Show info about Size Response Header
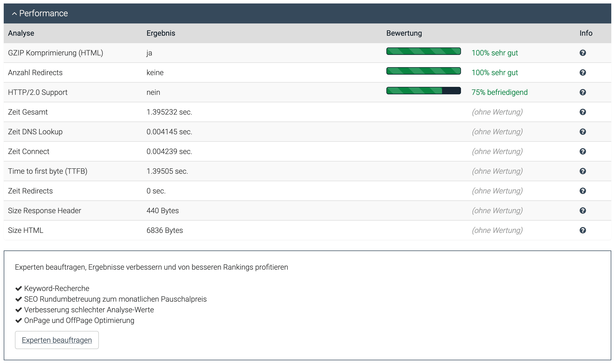 tap(582, 211)
